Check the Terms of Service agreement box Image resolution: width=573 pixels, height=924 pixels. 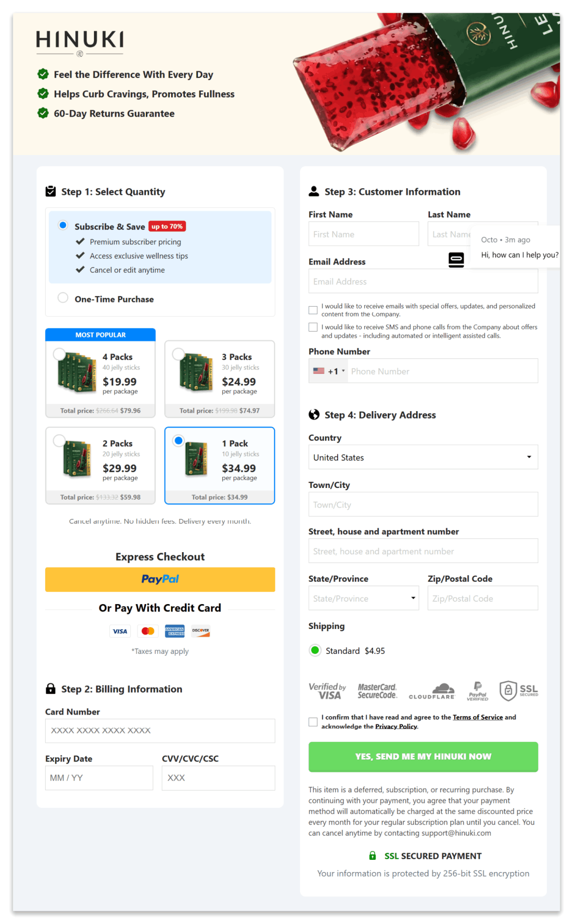(313, 722)
